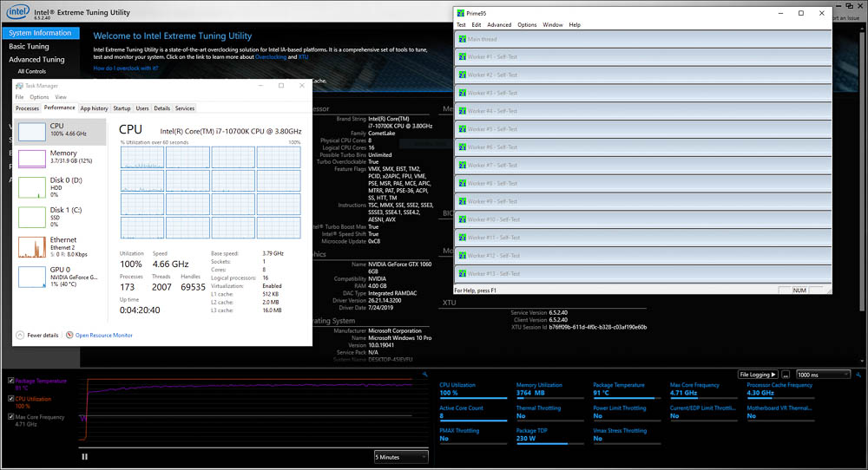Image resolution: width=868 pixels, height=470 pixels.
Task: Click the Worker #13 - Self-Test icon
Action: [x=463, y=274]
